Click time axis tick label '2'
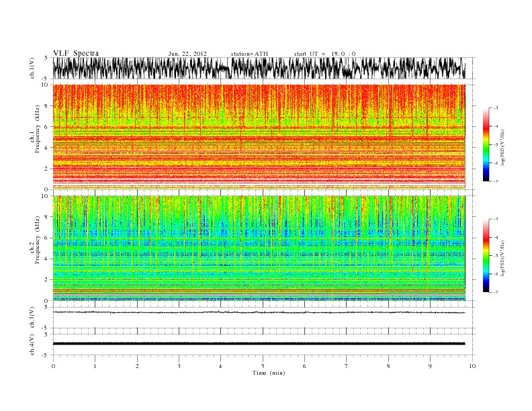Viewport: 532px width, 411px height. tap(137, 366)
